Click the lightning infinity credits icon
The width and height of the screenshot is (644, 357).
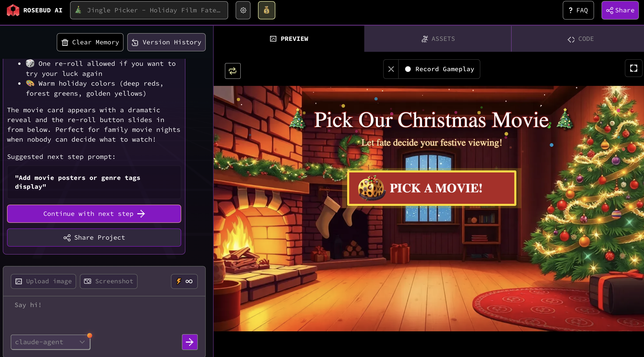tap(184, 281)
